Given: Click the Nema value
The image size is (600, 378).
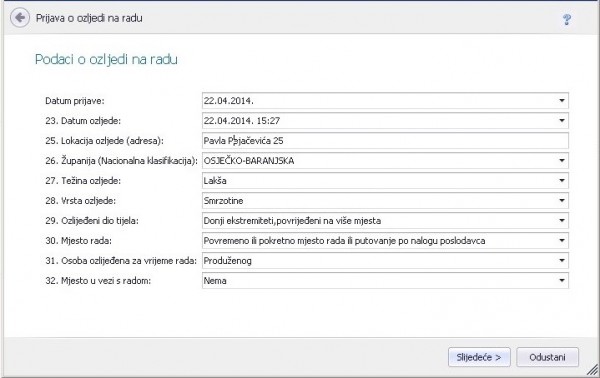Looking at the screenshot, I should coord(215,281).
